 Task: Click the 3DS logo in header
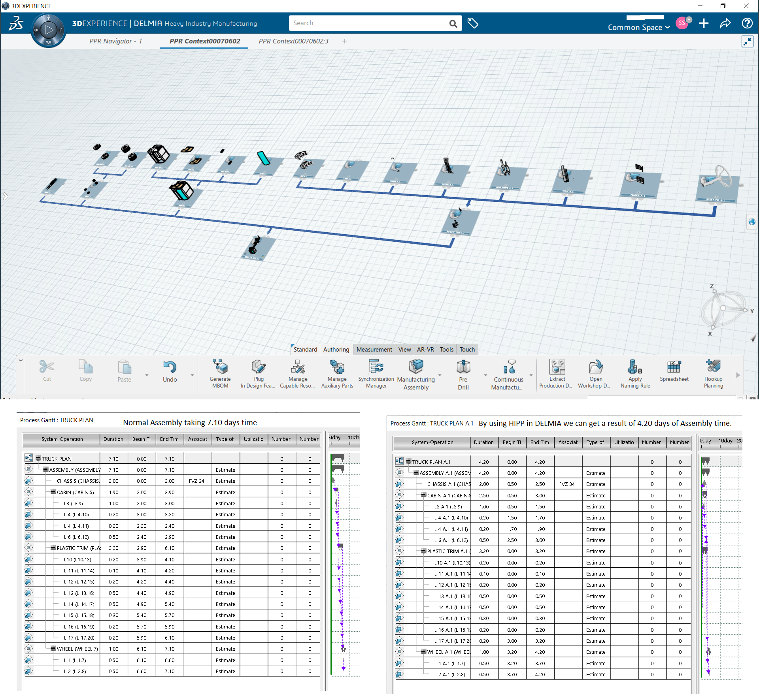[16, 23]
